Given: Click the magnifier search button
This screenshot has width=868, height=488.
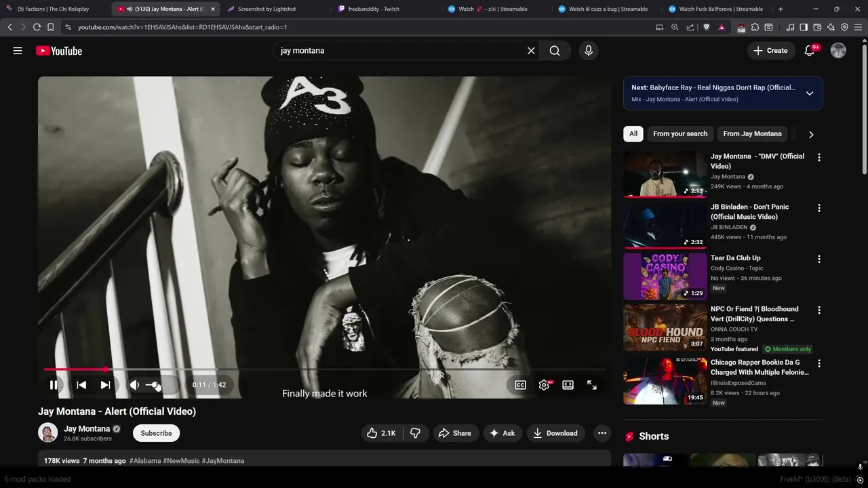Looking at the screenshot, I should tap(555, 51).
